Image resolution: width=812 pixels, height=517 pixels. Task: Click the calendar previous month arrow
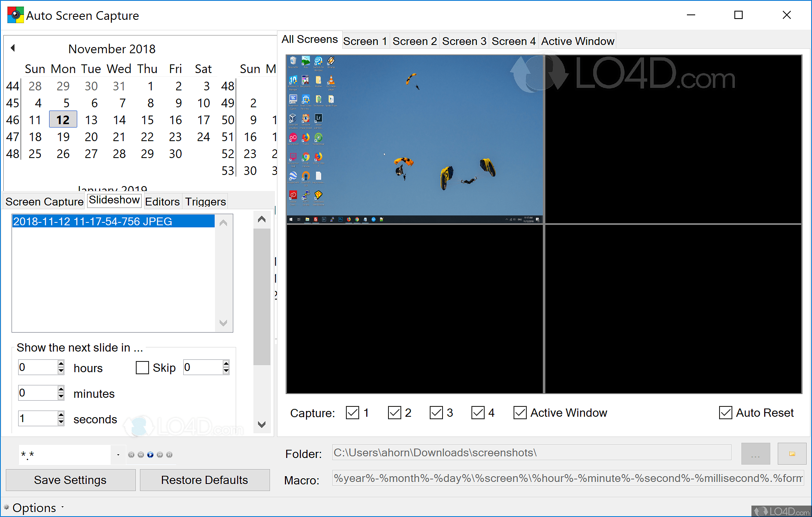point(13,48)
